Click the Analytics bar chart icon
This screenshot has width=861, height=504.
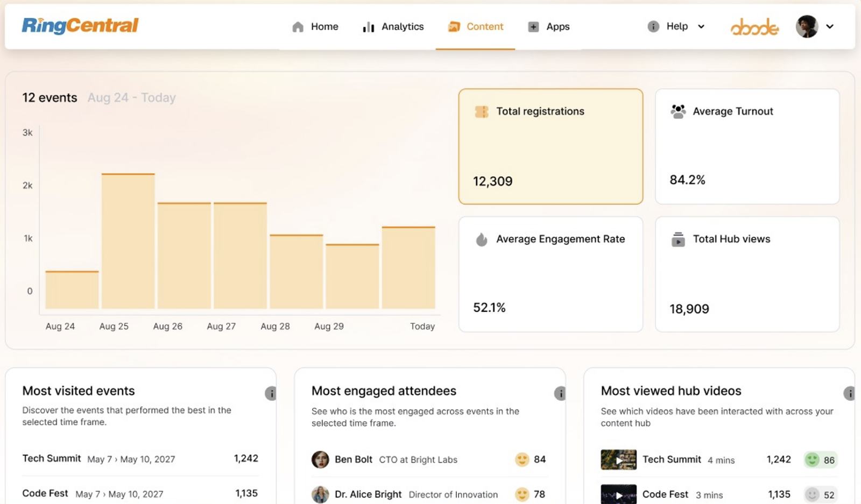(x=369, y=27)
